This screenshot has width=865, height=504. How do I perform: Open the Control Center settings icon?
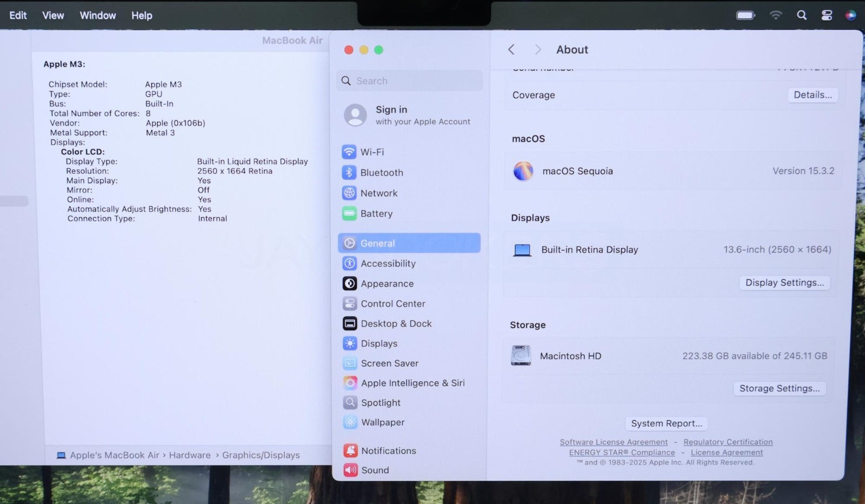[350, 304]
